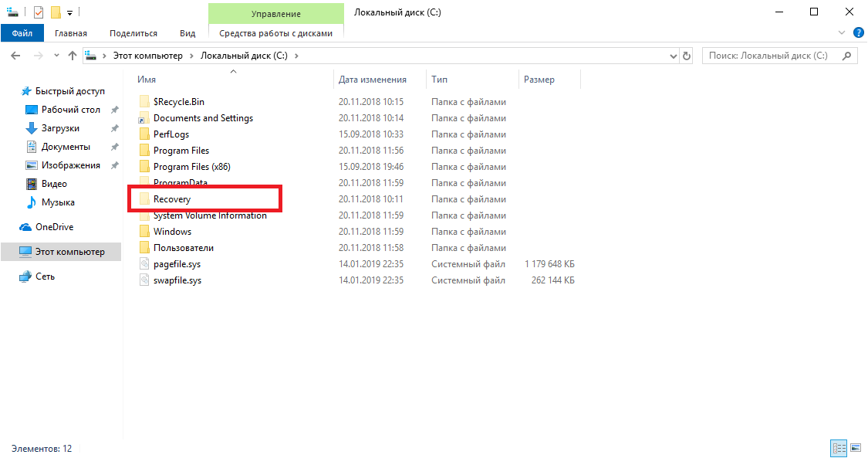The width and height of the screenshot is (868, 458).
Task: Open Загрузки in the navigation pane
Action: click(59, 128)
